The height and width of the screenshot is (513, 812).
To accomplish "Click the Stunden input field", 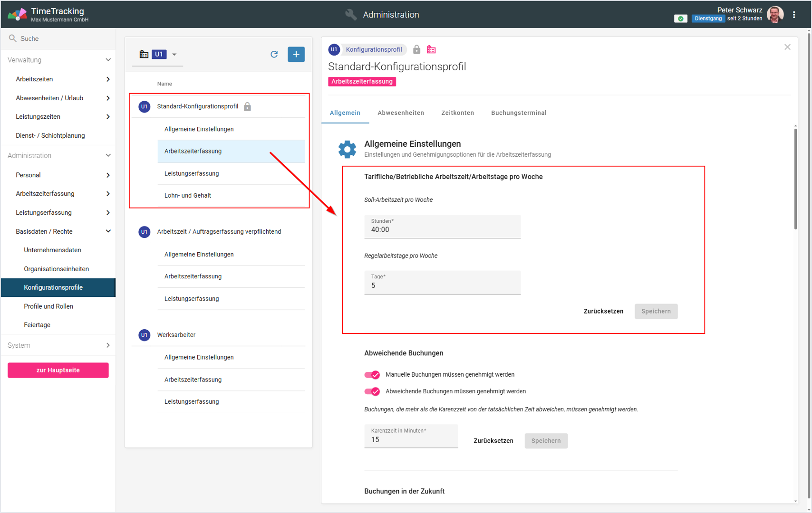I will (442, 229).
